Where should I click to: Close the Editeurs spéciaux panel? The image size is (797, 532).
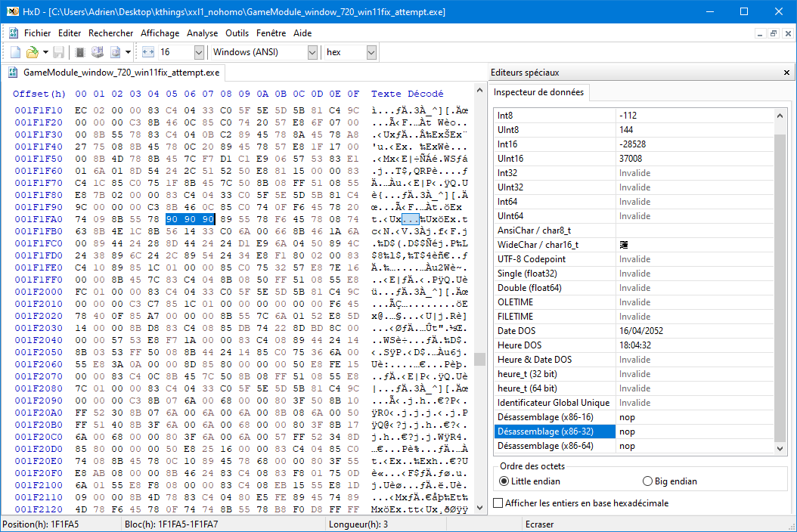click(x=786, y=73)
